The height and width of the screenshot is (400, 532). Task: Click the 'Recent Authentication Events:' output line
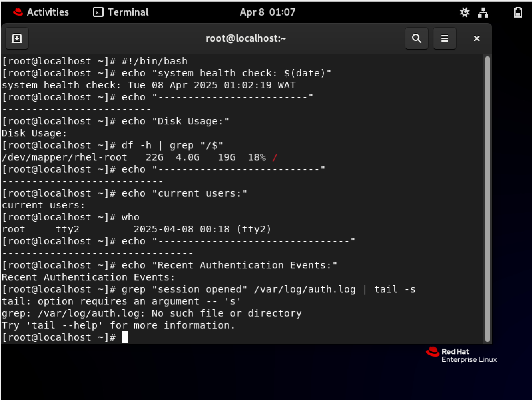[x=88, y=278]
